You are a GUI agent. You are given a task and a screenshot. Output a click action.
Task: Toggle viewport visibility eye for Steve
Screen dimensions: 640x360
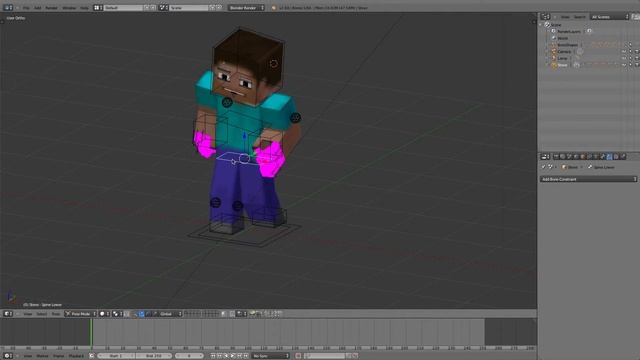(624, 65)
